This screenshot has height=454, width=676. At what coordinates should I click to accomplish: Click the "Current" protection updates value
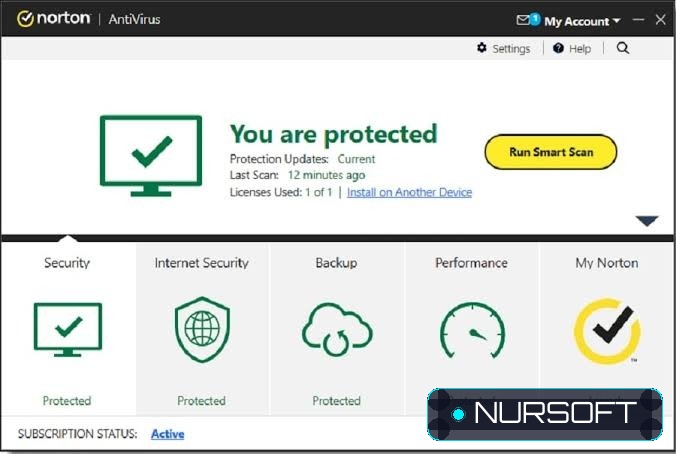[356, 159]
